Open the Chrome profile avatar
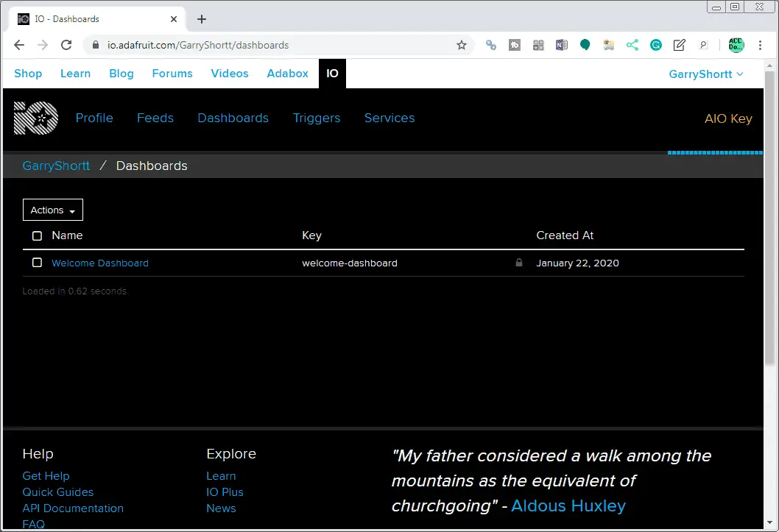This screenshot has width=779, height=532. point(736,45)
